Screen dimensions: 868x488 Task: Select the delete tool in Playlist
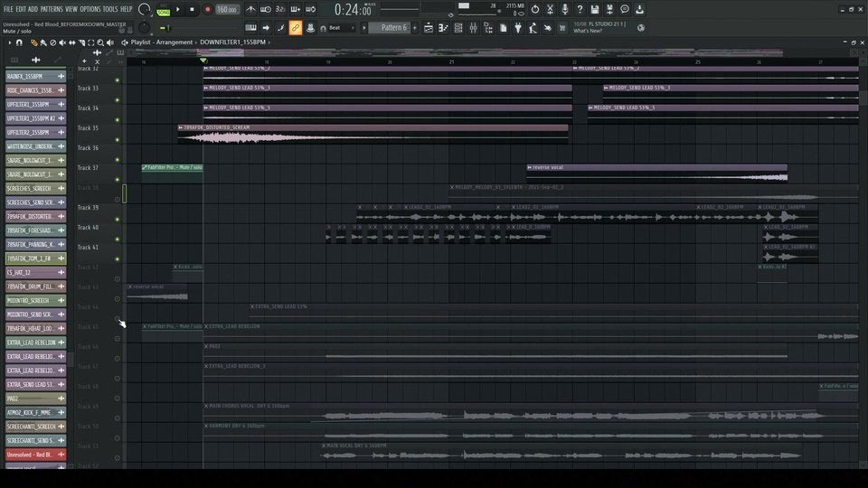coord(52,42)
